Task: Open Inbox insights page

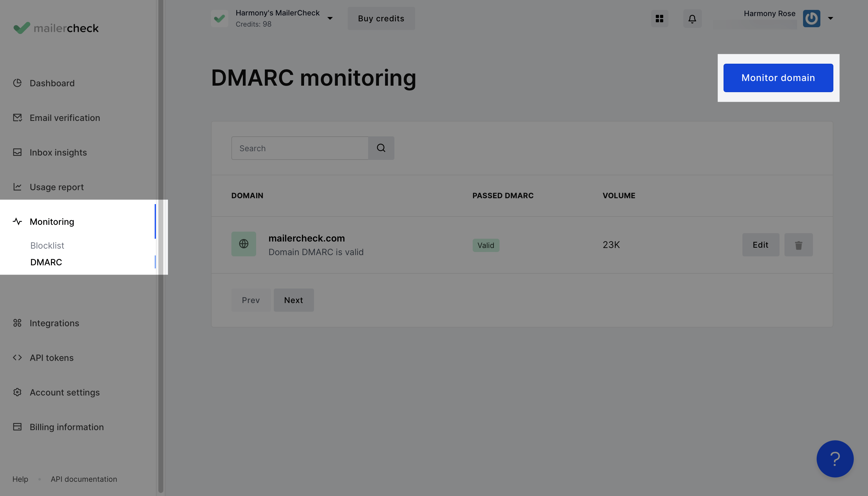Action: 58,152
